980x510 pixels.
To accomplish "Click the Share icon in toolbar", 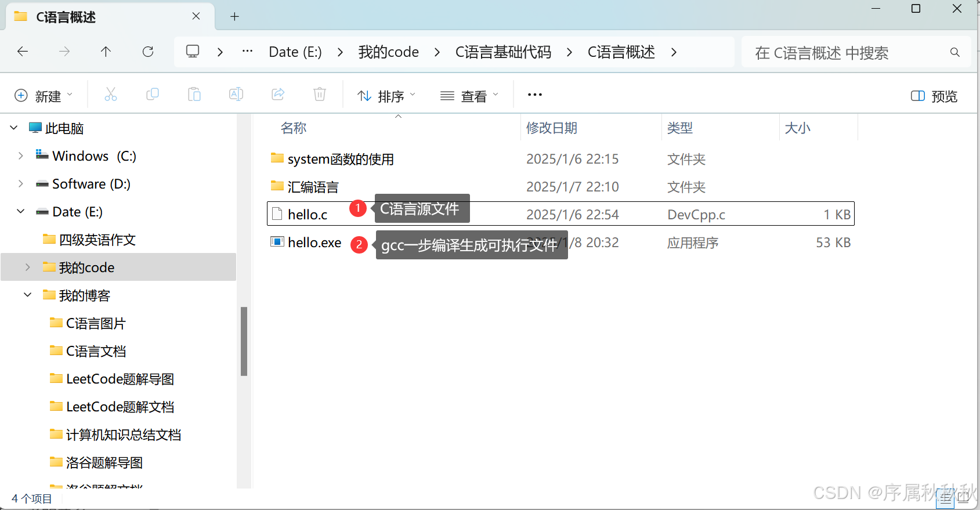I will click(x=278, y=95).
